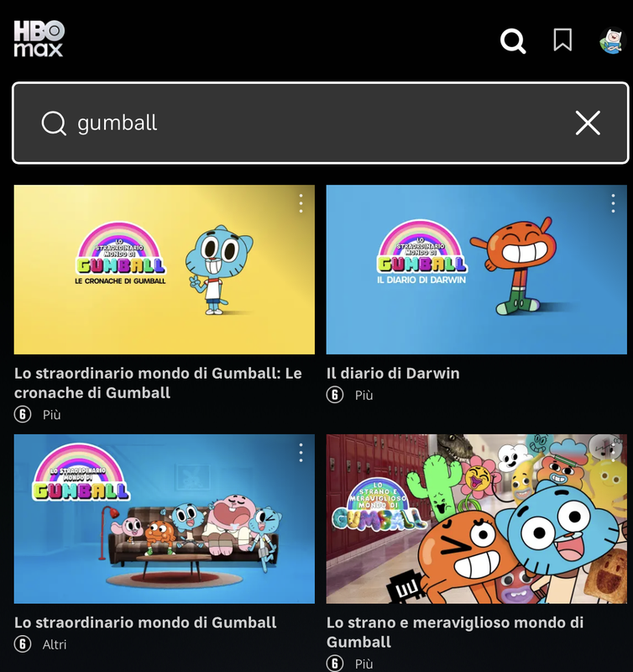Click Più under Le cronache di Gumball
Viewport: 633px width, 672px height.
51,415
